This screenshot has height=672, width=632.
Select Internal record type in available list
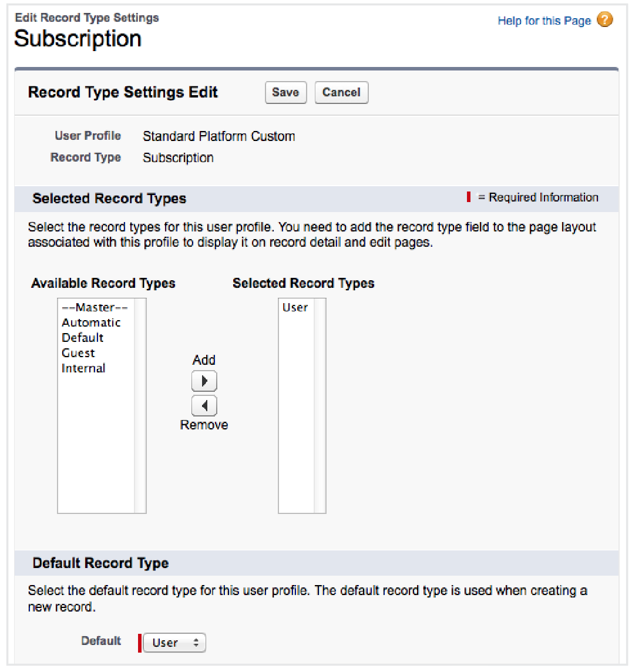click(x=83, y=368)
